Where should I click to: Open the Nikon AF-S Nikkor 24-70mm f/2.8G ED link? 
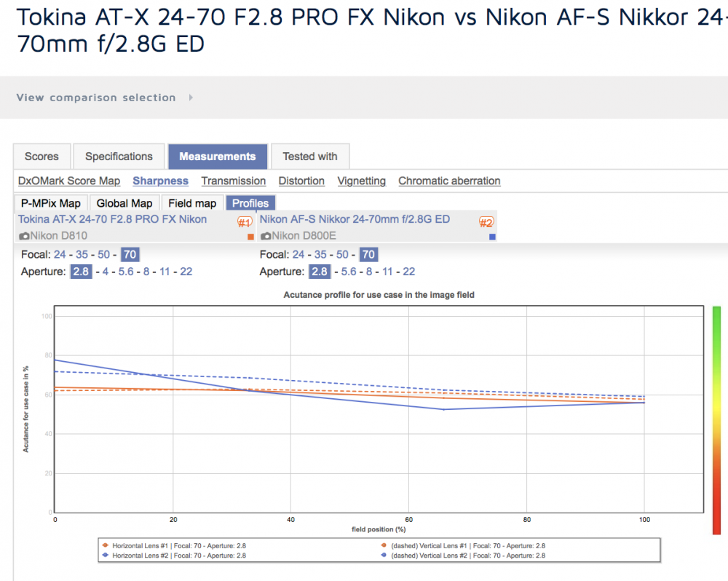[x=355, y=219]
